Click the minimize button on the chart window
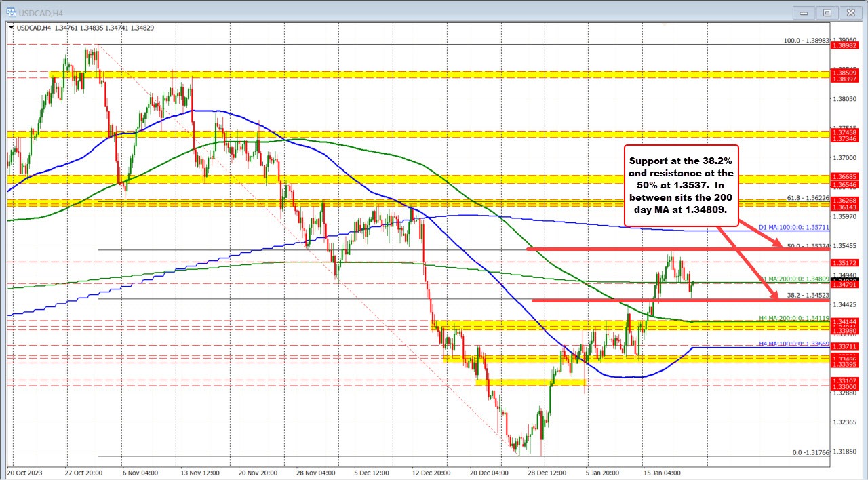The width and height of the screenshot is (868, 480). click(803, 12)
